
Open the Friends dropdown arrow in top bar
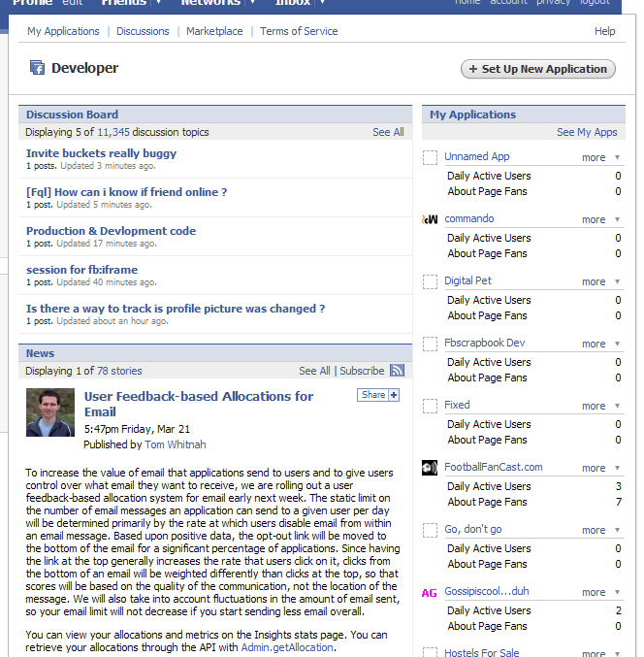click(158, 3)
